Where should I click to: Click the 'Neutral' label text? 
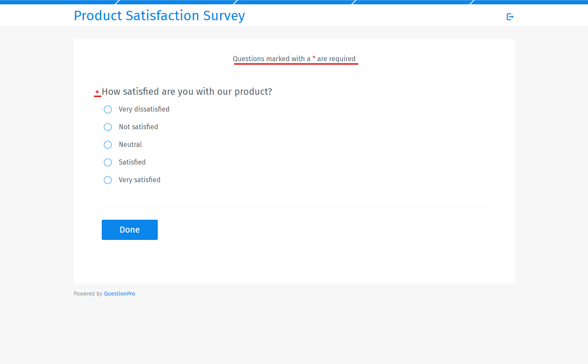pyautogui.click(x=130, y=144)
